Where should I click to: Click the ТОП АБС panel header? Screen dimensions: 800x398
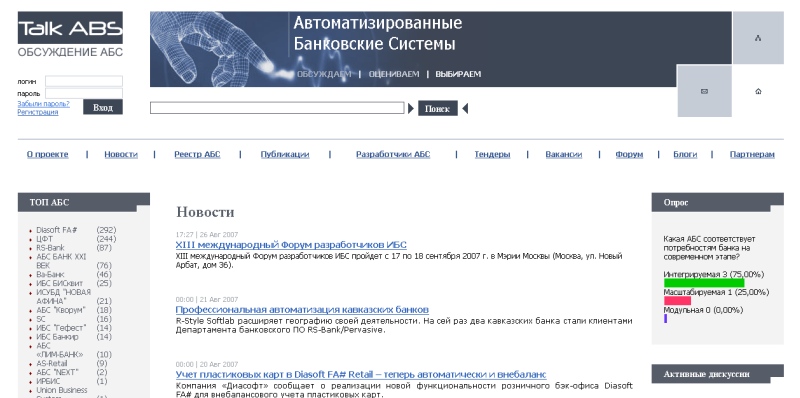(84, 202)
